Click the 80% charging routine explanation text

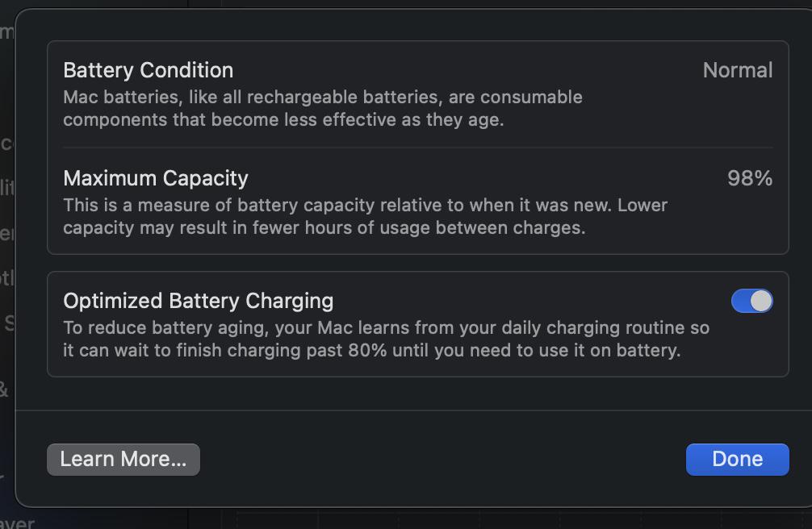pyautogui.click(x=386, y=339)
